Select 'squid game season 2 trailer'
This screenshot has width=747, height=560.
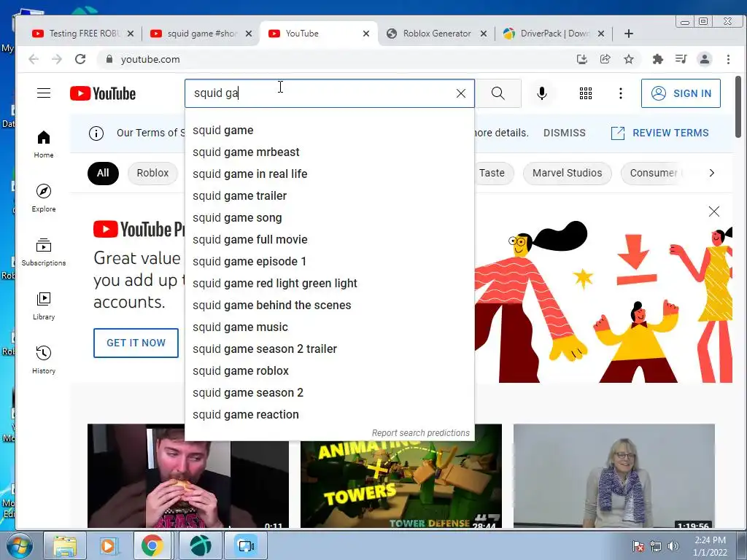point(330,349)
